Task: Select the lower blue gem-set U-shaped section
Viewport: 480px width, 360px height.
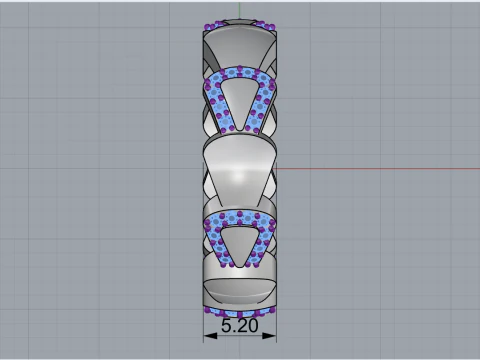Action: click(x=240, y=239)
